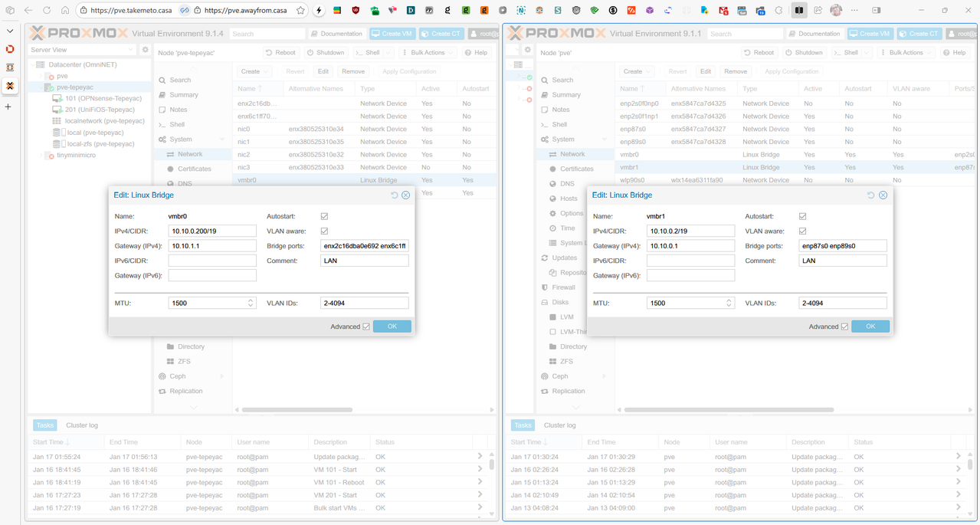Expand the tinyminimicro tree node

point(41,155)
